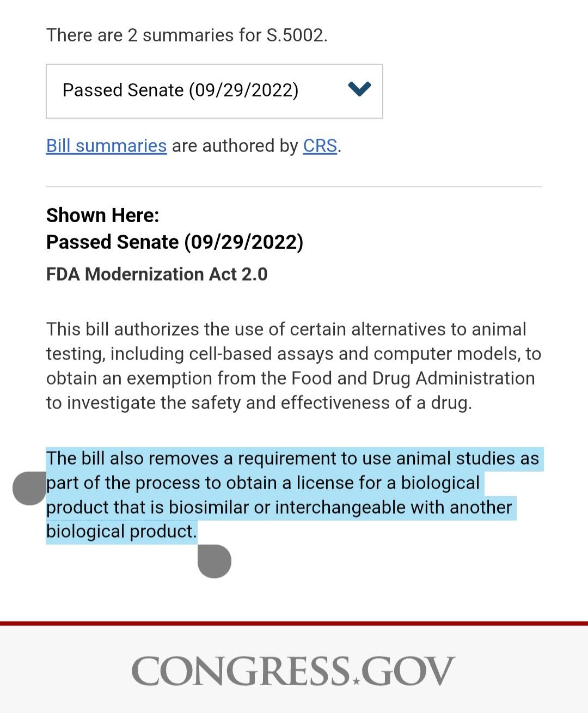
Task: Tap the right text selection end handle
Action: (214, 561)
